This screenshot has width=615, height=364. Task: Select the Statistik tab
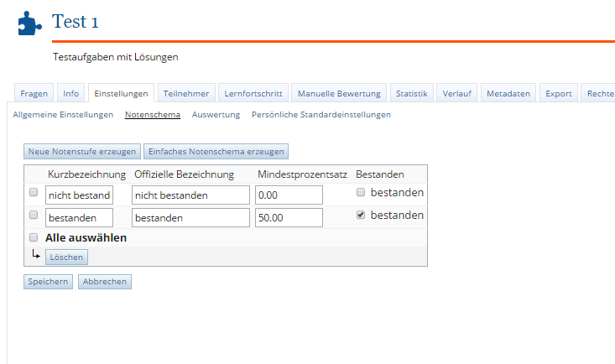(x=412, y=94)
